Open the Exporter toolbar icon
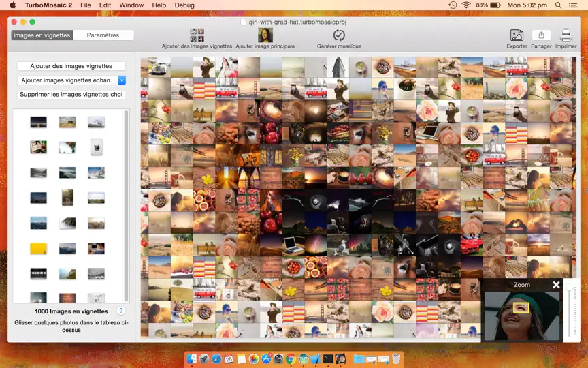Viewport: 588px width, 368px height. [517, 35]
